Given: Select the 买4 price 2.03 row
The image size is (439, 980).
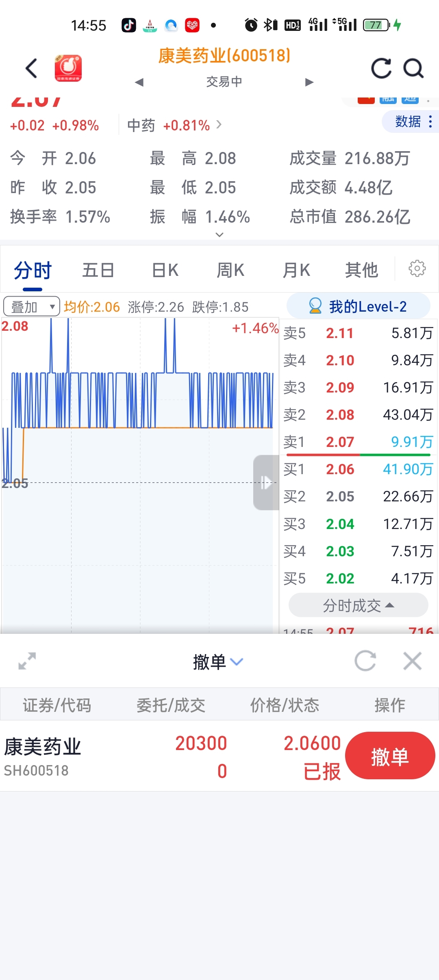Looking at the screenshot, I should 358,551.
